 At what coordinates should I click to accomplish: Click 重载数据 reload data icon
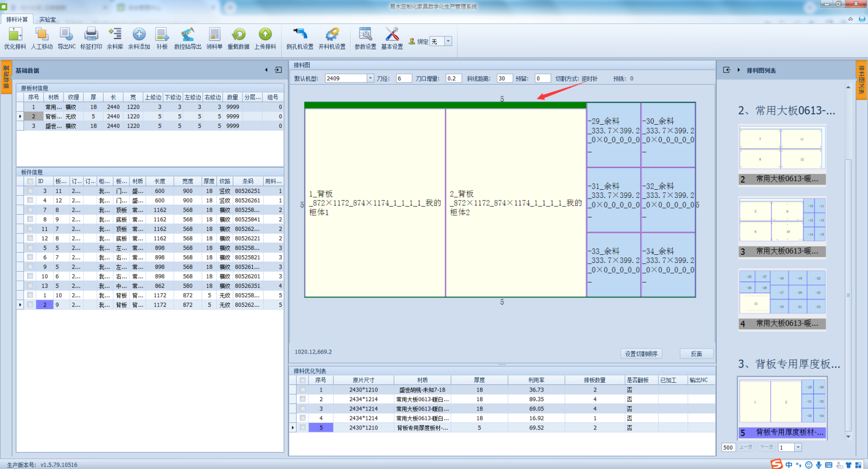(238, 38)
